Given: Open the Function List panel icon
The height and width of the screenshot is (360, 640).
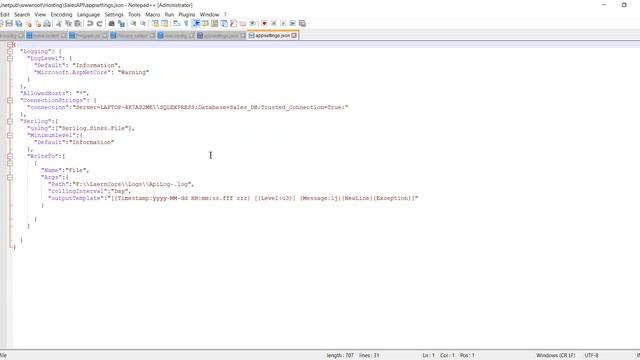Looking at the screenshot, I should coord(233,24).
